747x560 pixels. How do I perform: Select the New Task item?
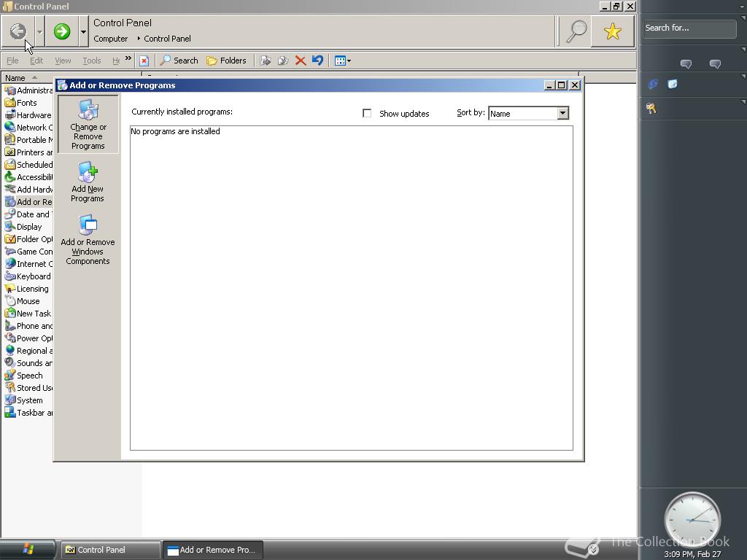click(28, 314)
